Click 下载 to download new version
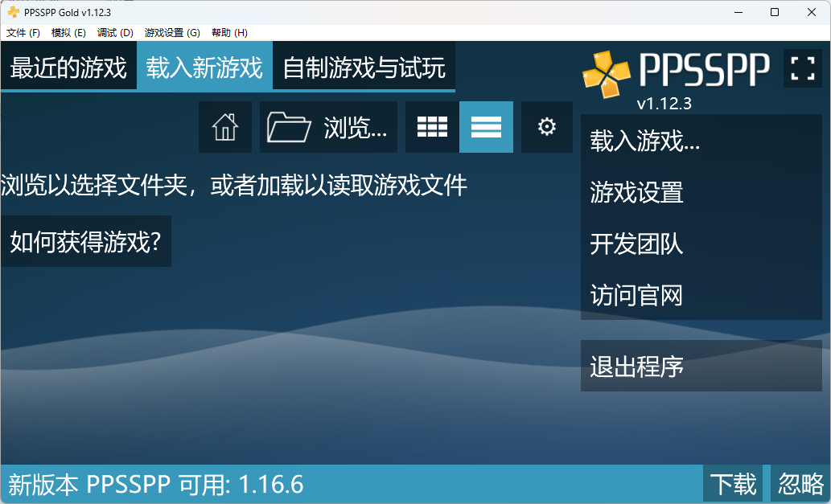The height and width of the screenshot is (504, 831). (733, 484)
